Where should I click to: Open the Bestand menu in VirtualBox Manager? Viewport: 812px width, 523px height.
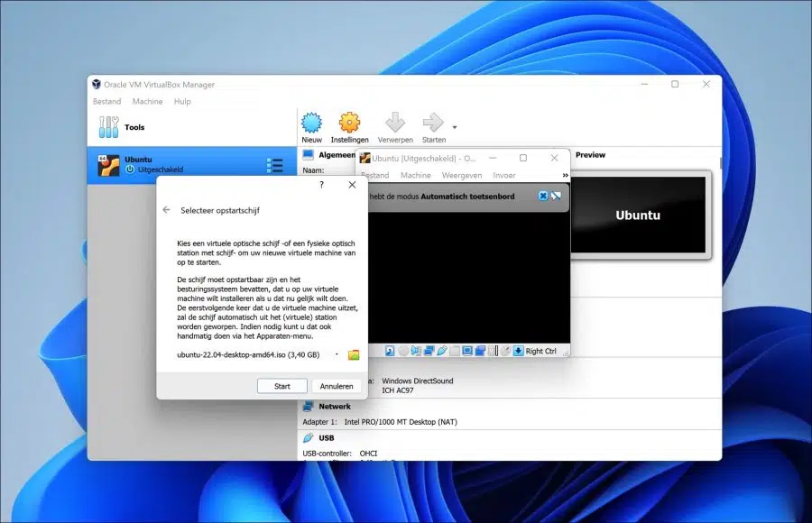[106, 102]
